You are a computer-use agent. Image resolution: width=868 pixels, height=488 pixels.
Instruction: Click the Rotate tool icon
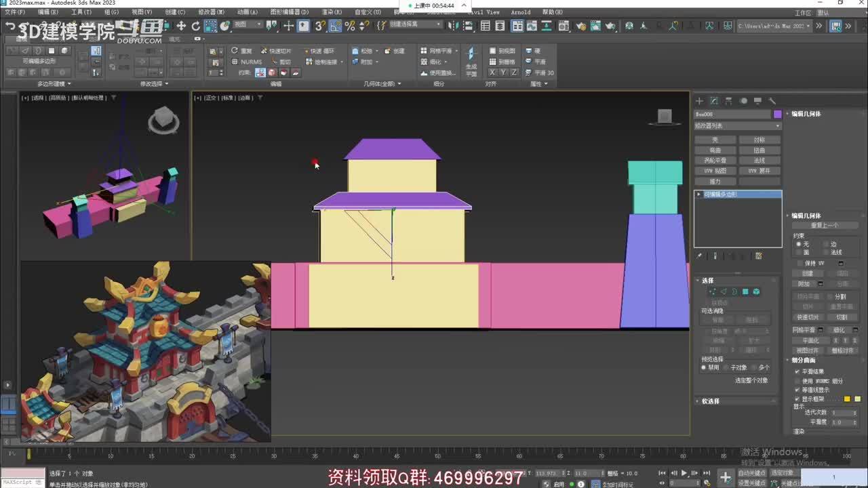[x=196, y=26]
